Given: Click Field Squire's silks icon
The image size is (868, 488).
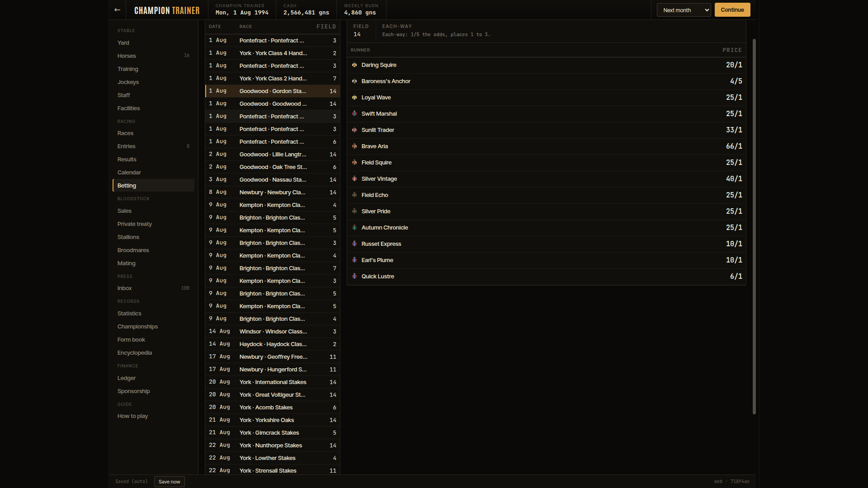Looking at the screenshot, I should pos(354,163).
